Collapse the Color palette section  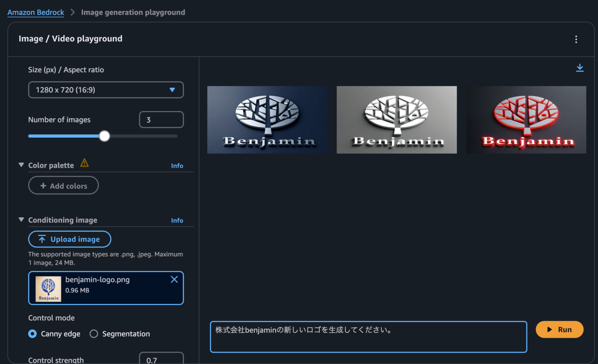point(21,164)
